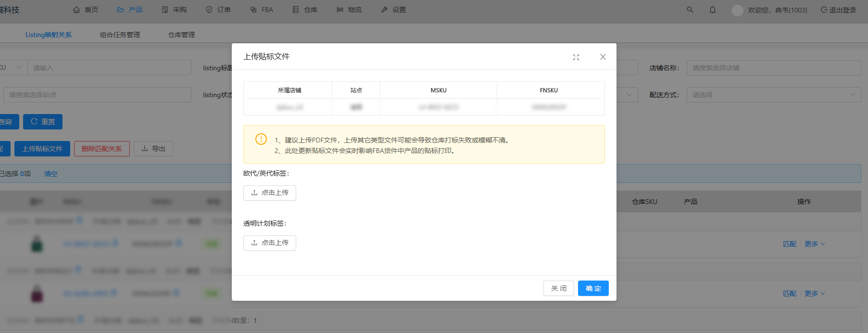Open the 物流 logistics menu
Image resolution: width=868 pixels, height=333 pixels.
tap(349, 10)
